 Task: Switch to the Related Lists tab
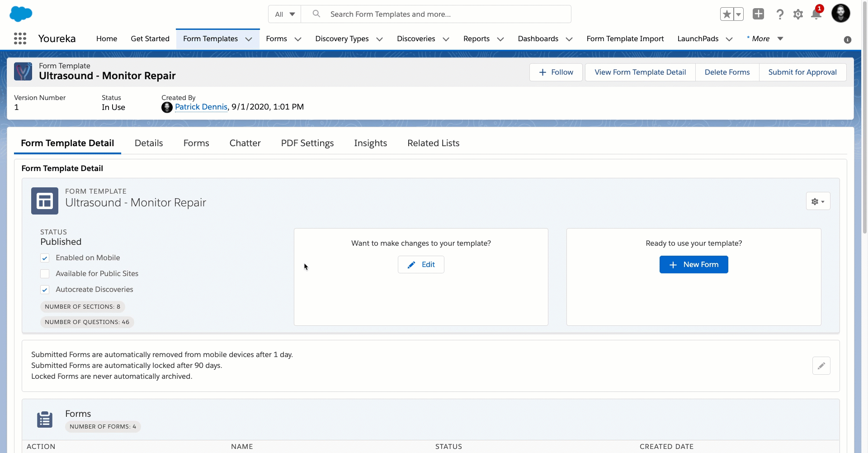[x=434, y=143]
